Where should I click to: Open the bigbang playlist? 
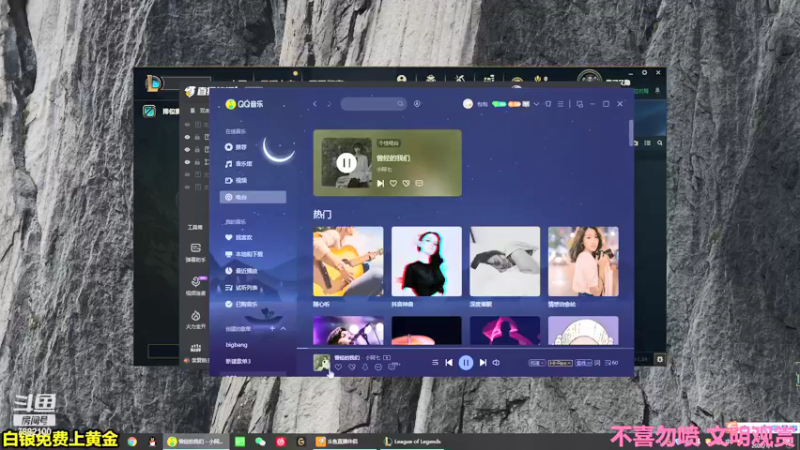click(x=236, y=345)
